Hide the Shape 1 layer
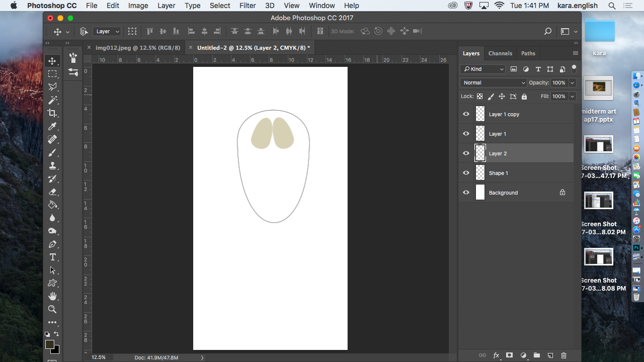This screenshot has height=362, width=644. (466, 172)
